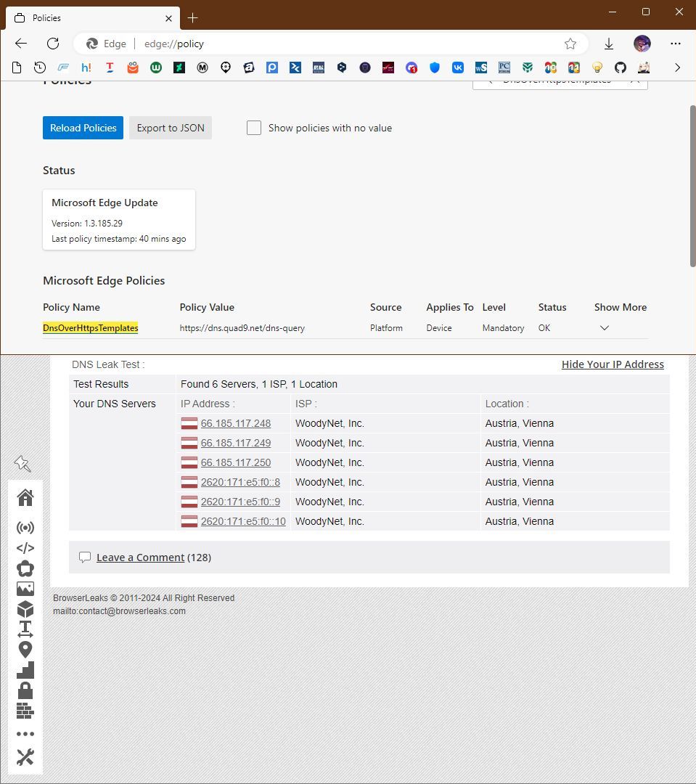Viewport: 696px width, 784px height.
Task: Open BrowserLeaks home icon in sidebar
Action: (x=25, y=497)
